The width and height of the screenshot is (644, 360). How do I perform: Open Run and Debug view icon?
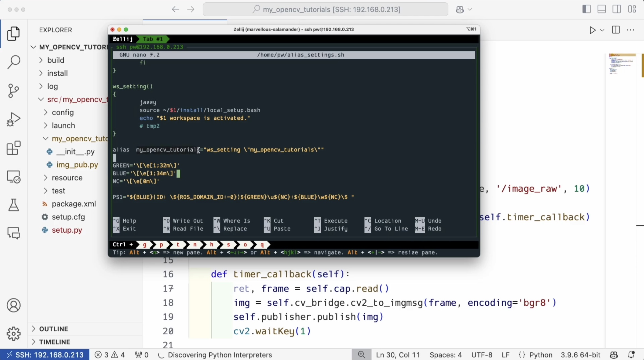click(x=13, y=119)
